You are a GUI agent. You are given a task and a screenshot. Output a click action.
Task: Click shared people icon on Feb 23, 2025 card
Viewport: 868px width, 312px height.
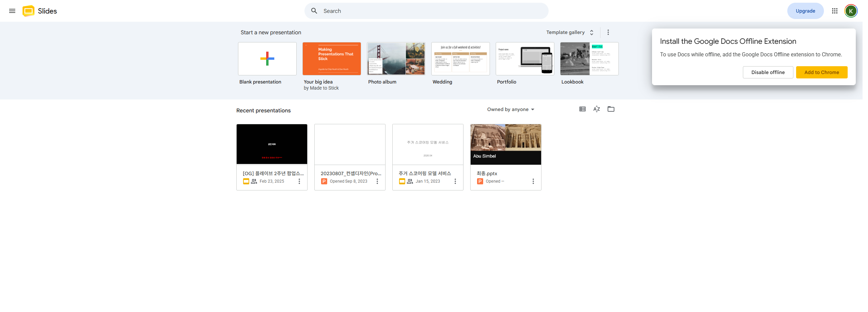click(254, 181)
